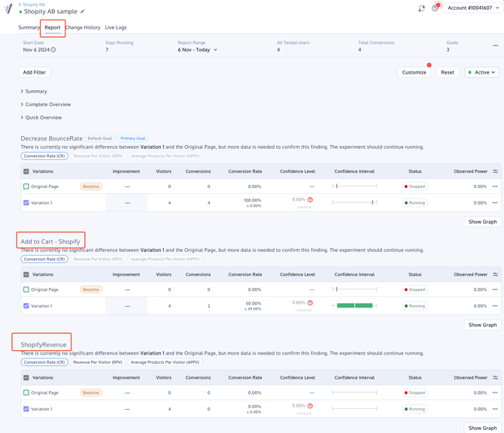Click green confidence interval bar in Add to Cart
The height and width of the screenshot is (433, 504).
354,305
